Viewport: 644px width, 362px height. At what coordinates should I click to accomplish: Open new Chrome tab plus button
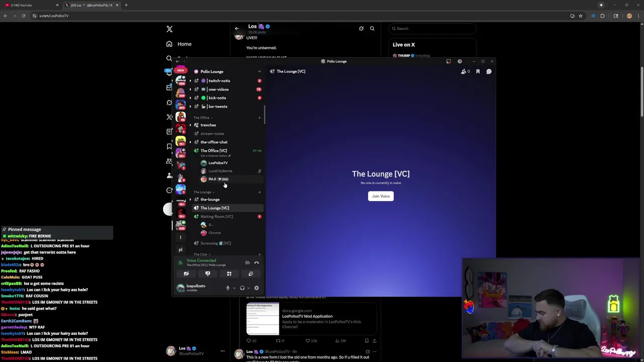tap(126, 5)
